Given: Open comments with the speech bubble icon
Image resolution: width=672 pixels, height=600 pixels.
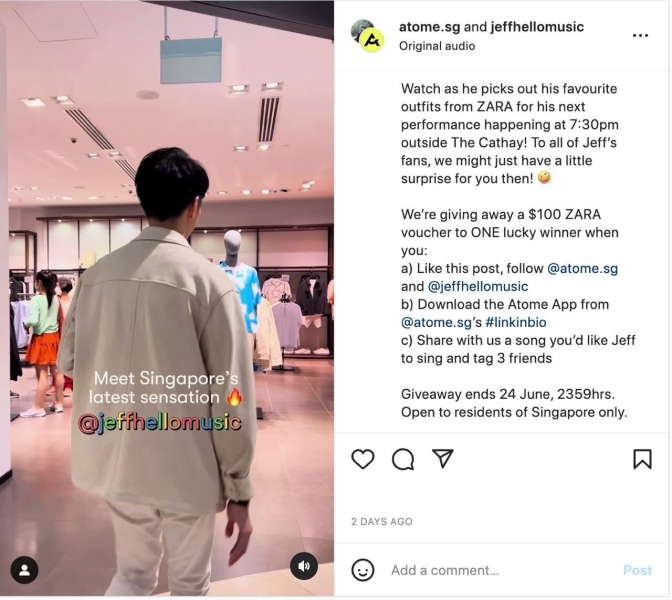Looking at the screenshot, I should (403, 459).
